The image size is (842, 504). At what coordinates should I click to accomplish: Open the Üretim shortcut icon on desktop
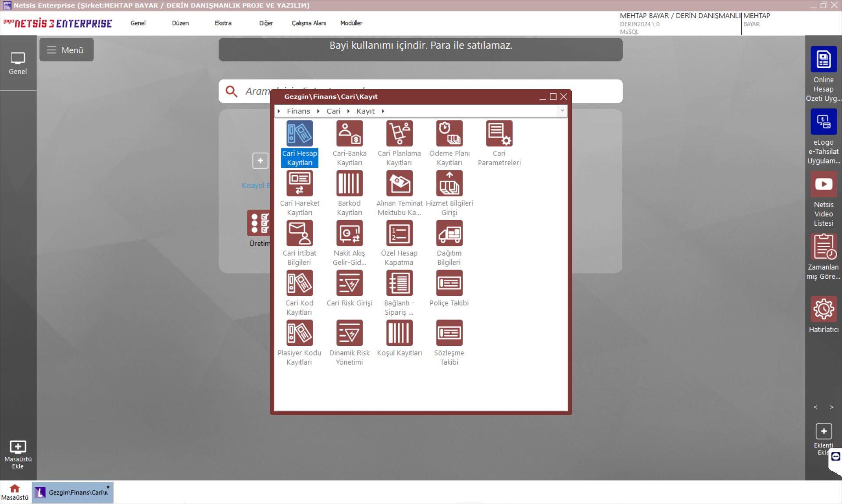tap(260, 223)
